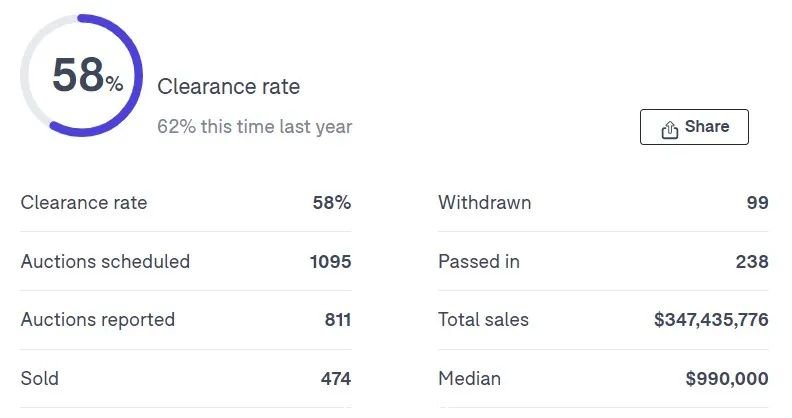The width and height of the screenshot is (792, 418).
Task: Click the share upload icon
Action: click(670, 129)
